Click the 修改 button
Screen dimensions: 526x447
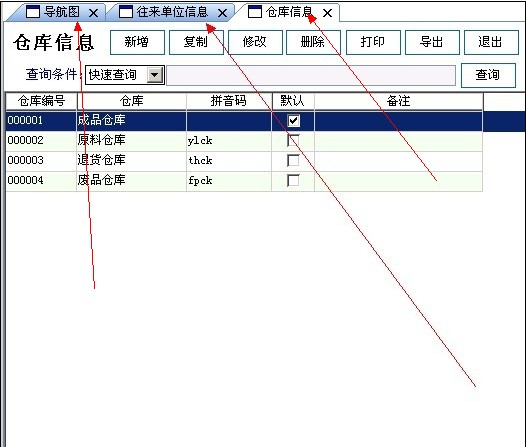coord(255,42)
